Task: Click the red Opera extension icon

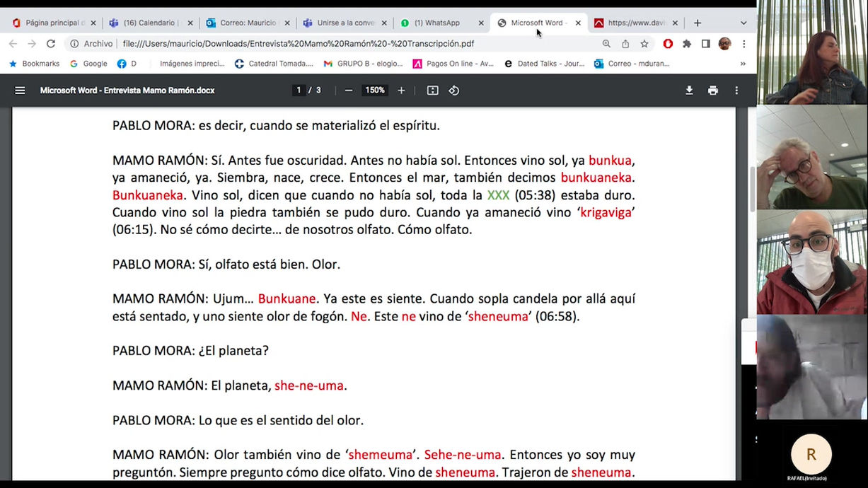Action: coord(668,44)
